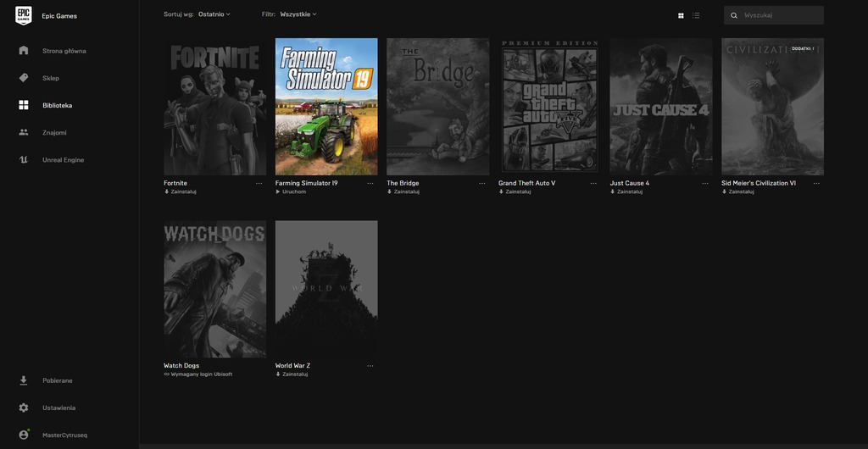Click Zainstaluj under Grand Theft Auto V
The width and height of the screenshot is (868, 449).
pos(515,191)
